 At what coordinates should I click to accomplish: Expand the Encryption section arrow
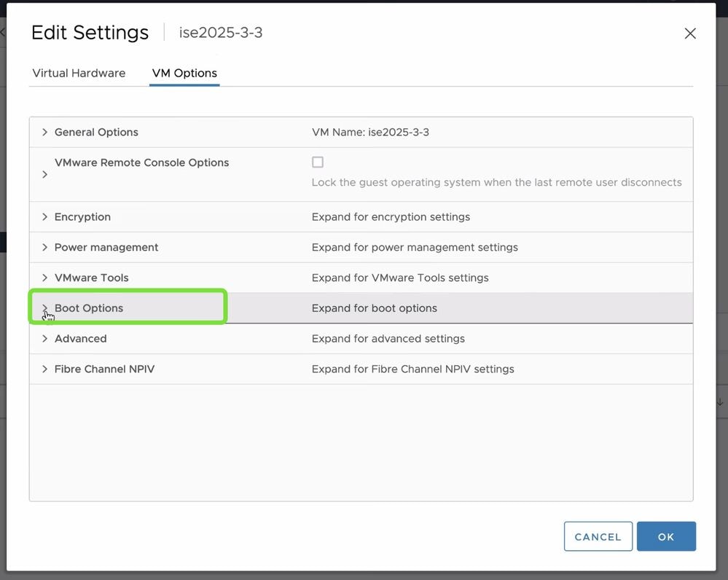[x=44, y=217]
